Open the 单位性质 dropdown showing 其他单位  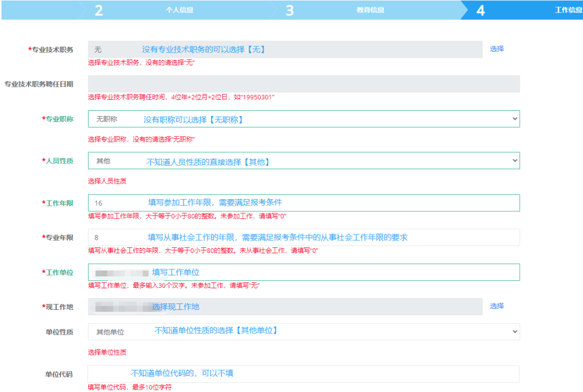[x=303, y=332]
